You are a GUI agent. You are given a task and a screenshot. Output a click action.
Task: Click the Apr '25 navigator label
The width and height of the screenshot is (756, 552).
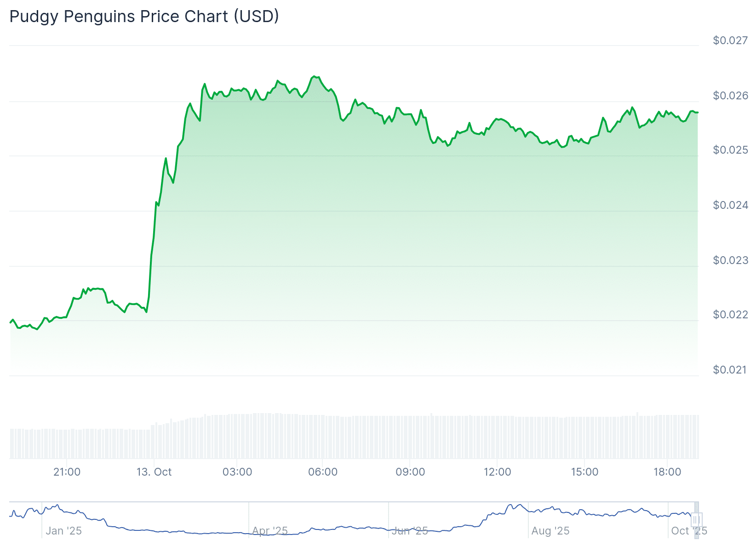point(270,531)
